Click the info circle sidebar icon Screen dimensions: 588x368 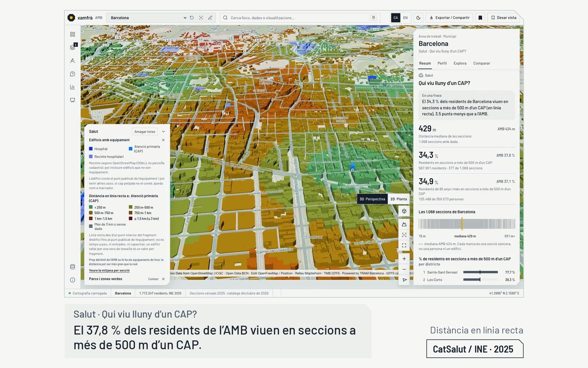point(72,280)
